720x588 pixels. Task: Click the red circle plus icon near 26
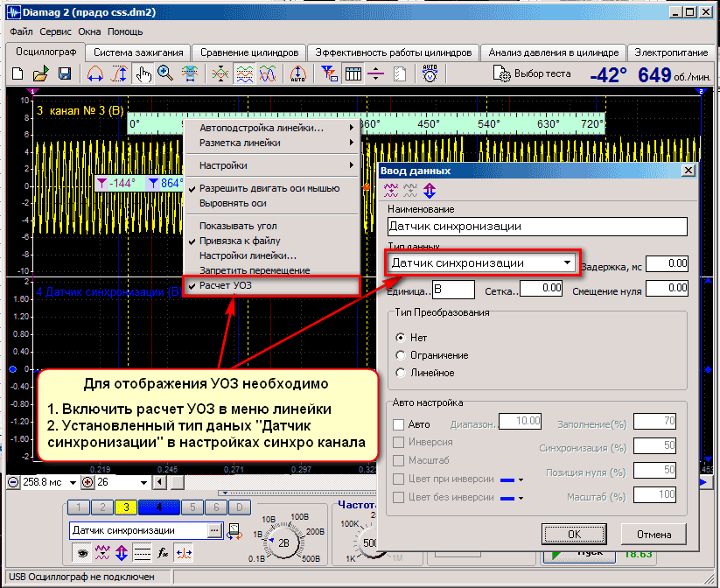click(x=87, y=482)
